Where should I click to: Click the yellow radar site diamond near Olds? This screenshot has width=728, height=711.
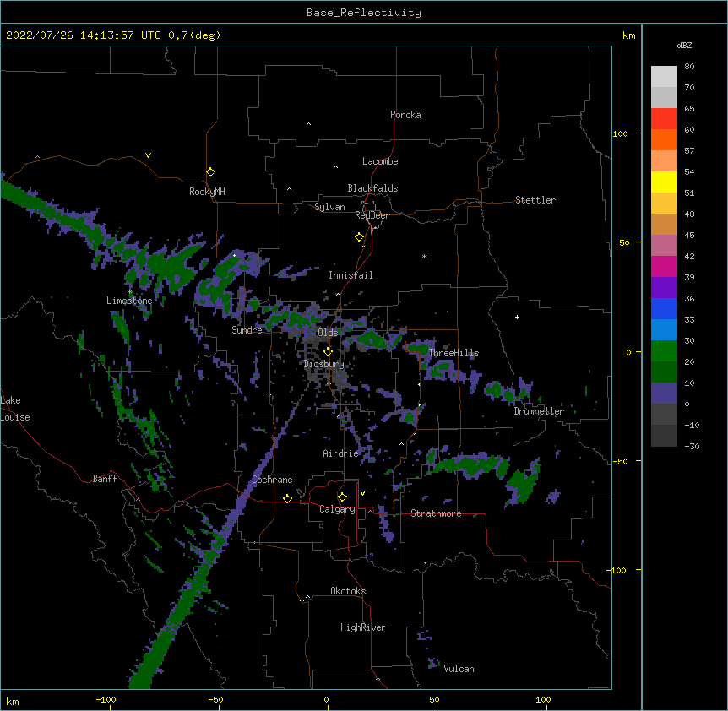pos(328,351)
